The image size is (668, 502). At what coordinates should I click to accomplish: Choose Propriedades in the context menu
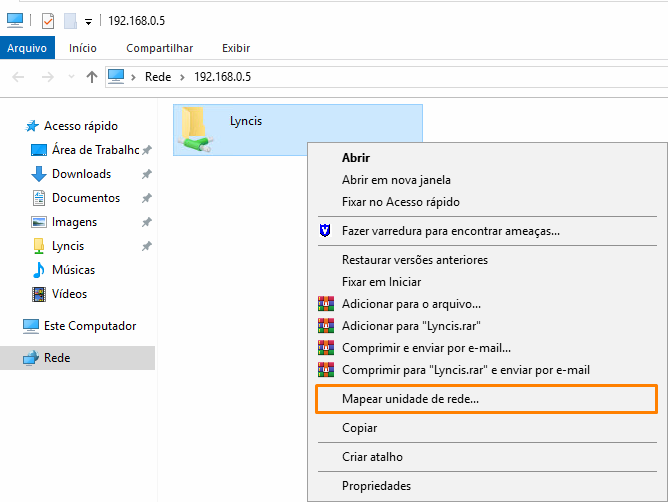click(x=376, y=486)
